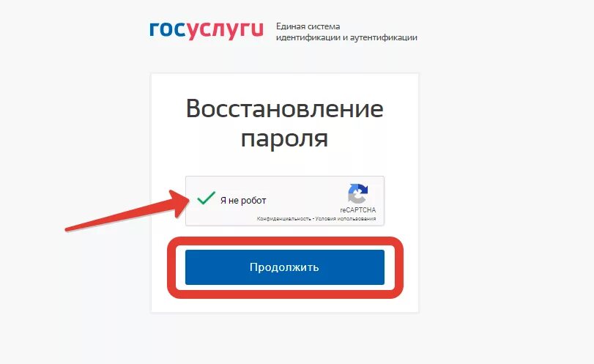Click the 'Восстановление' heading word
The image size is (594, 364).
pyautogui.click(x=284, y=108)
